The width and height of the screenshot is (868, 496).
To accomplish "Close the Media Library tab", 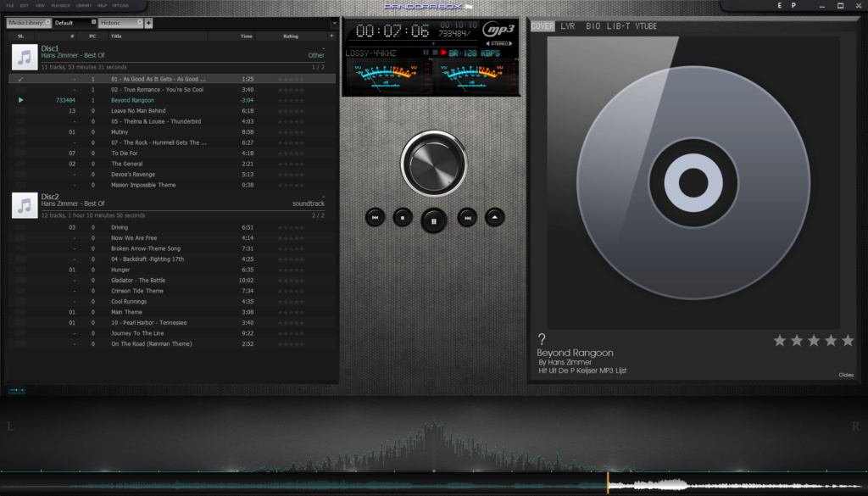I will click(47, 22).
